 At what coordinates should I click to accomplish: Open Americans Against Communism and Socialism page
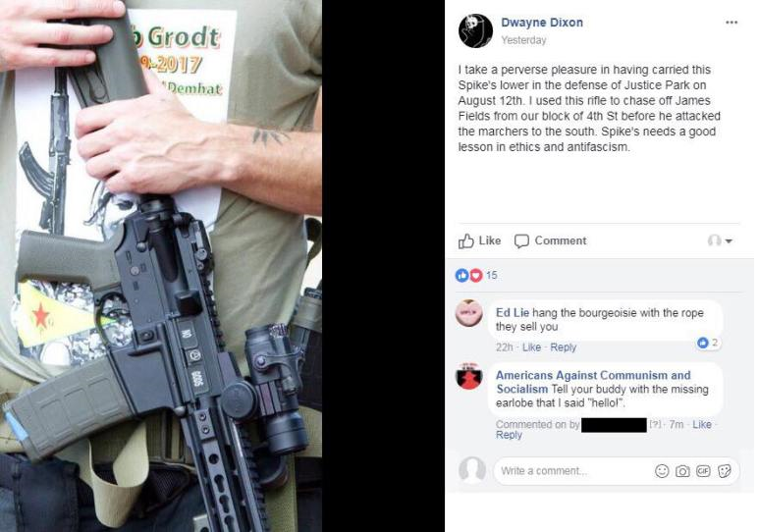(x=593, y=382)
